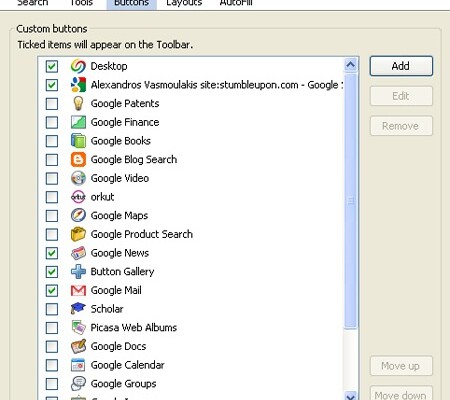Tick the Picasa Web Albums checkbox
450x400 pixels.
[52, 328]
